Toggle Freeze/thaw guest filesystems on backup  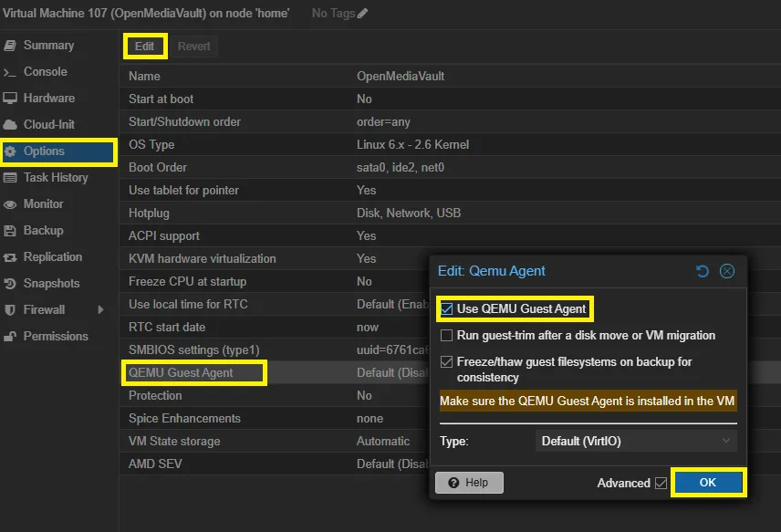click(447, 362)
